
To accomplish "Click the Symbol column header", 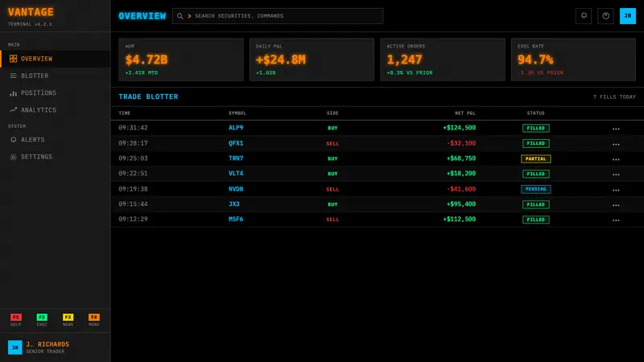I will pyautogui.click(x=237, y=113).
